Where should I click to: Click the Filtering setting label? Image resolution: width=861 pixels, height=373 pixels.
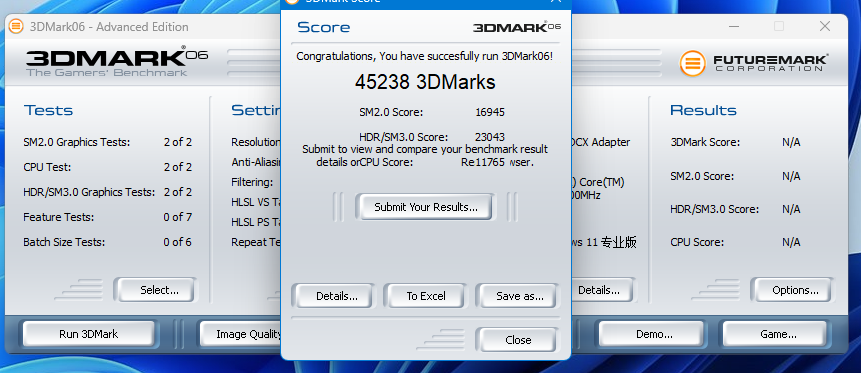(x=252, y=182)
